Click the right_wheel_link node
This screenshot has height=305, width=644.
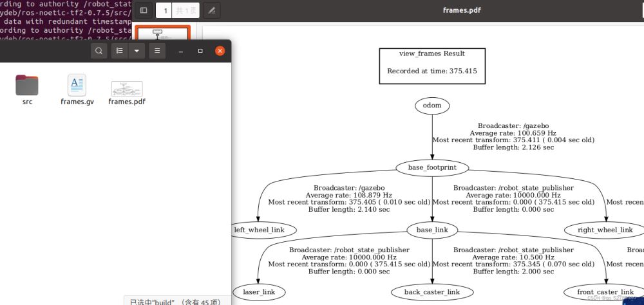(x=605, y=230)
